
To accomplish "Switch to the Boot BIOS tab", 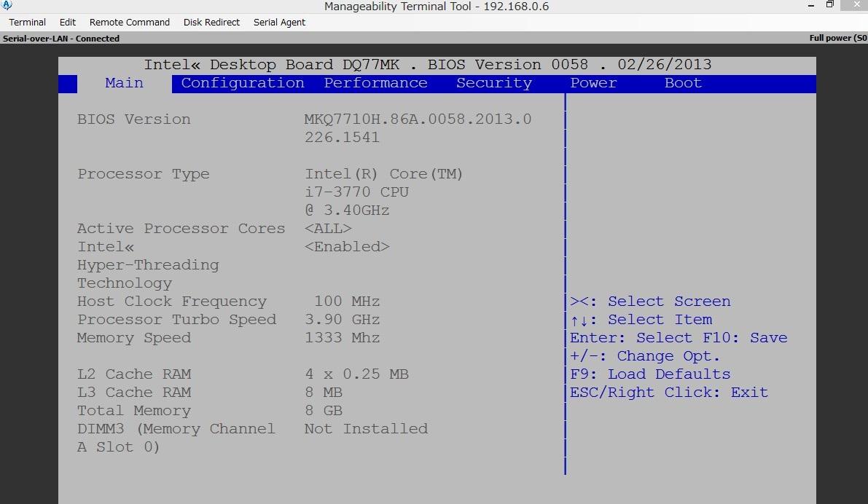I will (x=683, y=83).
